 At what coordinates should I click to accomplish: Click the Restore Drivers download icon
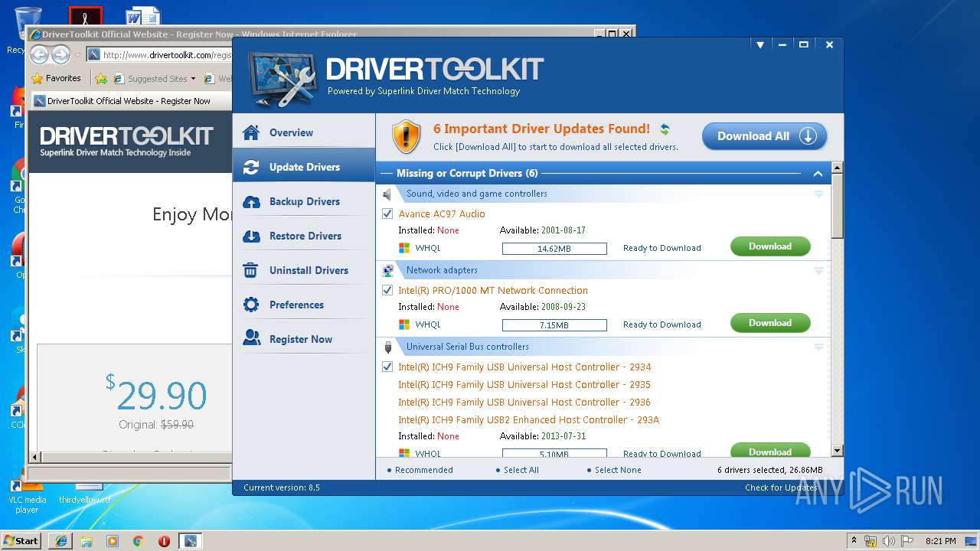tap(251, 236)
